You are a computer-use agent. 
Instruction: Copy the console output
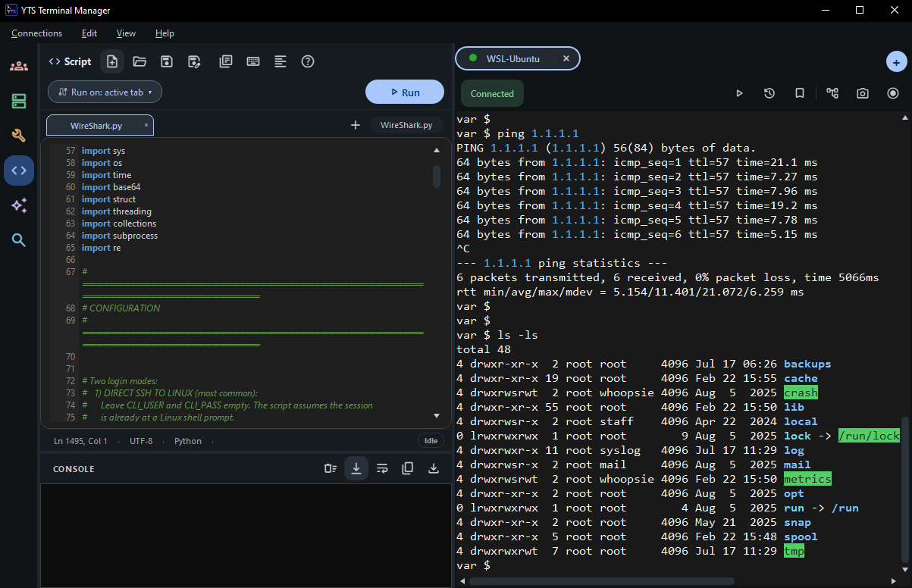408,468
